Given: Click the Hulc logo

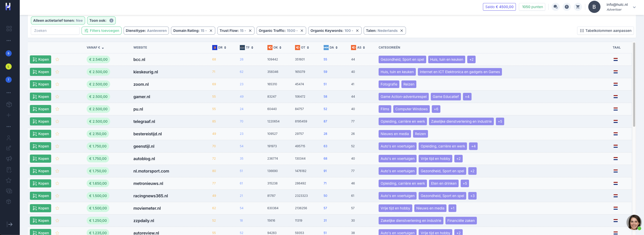Looking at the screenshot, I should pos(8,7).
